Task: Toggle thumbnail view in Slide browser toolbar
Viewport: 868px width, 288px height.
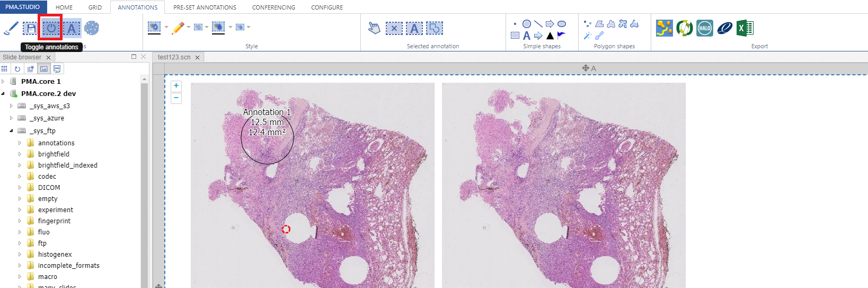Action: tap(44, 69)
